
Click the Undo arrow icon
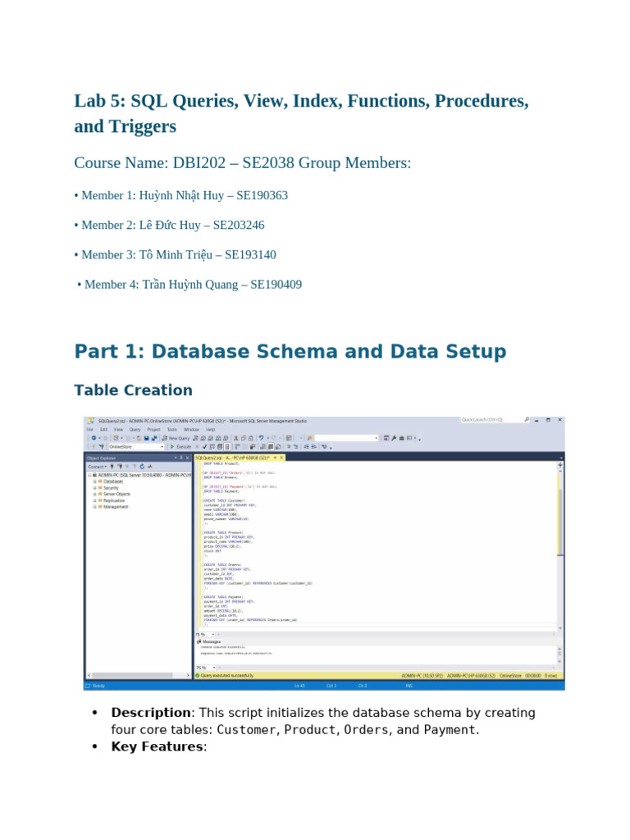click(x=261, y=438)
